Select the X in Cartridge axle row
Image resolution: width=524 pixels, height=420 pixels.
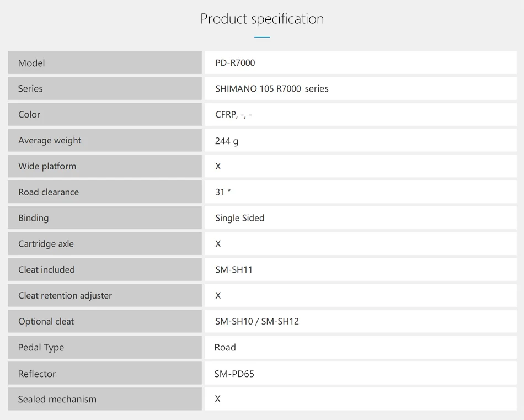218,244
